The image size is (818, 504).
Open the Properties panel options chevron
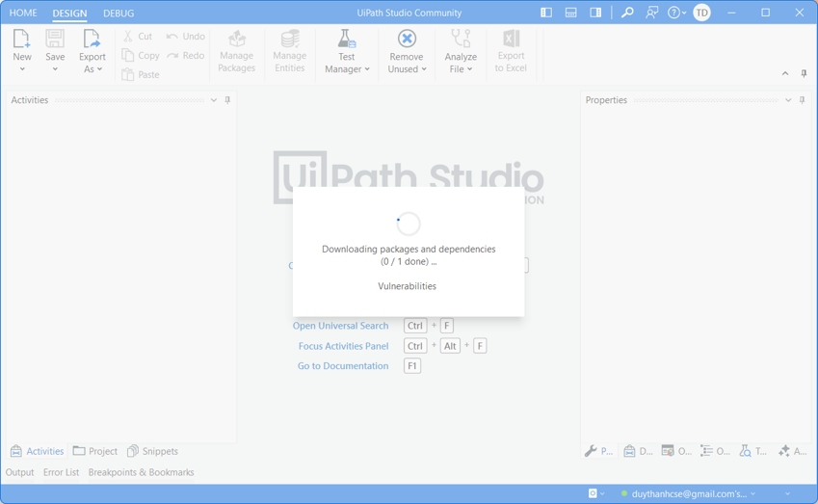coord(788,100)
